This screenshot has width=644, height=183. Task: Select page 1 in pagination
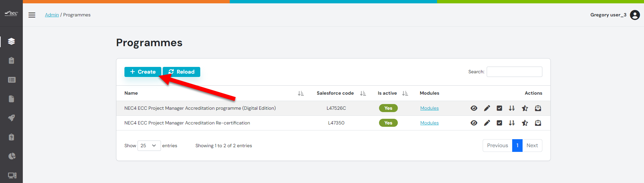click(x=517, y=146)
